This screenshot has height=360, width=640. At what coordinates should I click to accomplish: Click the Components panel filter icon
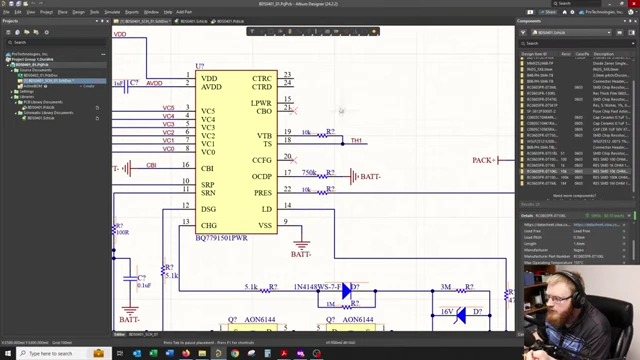pyautogui.click(x=523, y=33)
